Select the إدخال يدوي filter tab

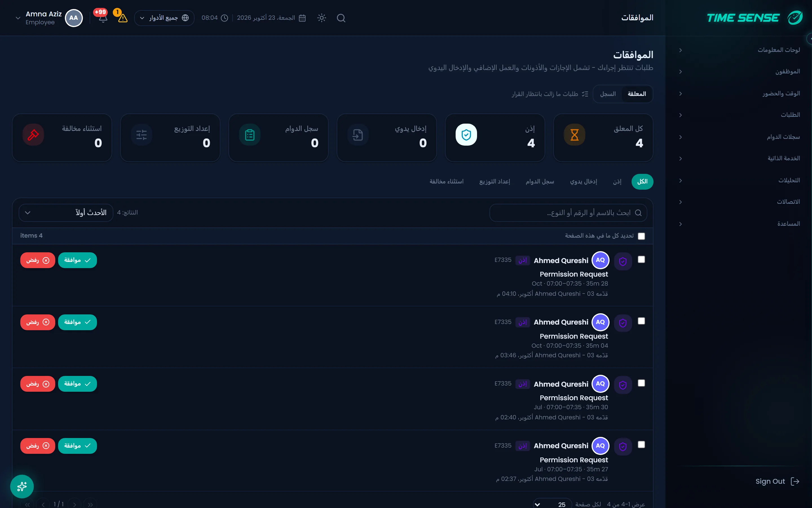point(584,182)
